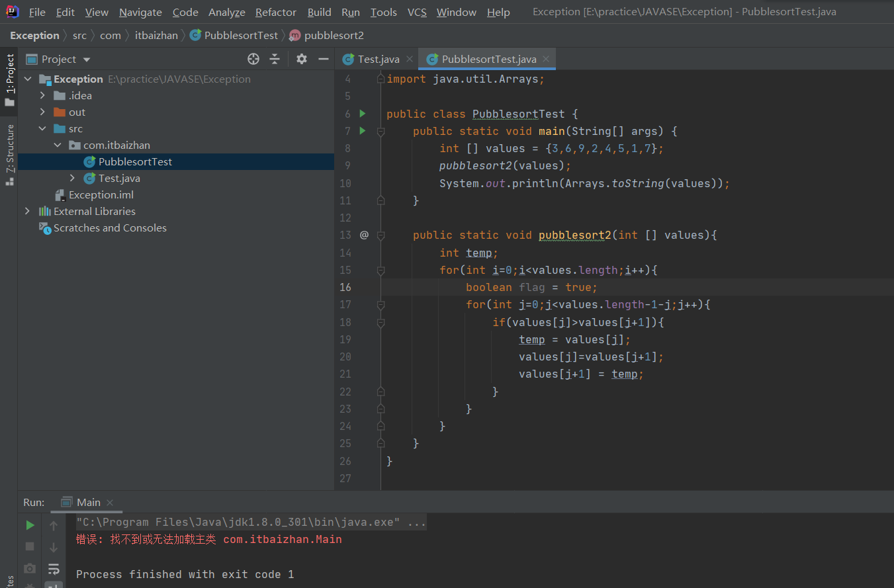Click the locate/select opened file target icon

tap(253, 59)
